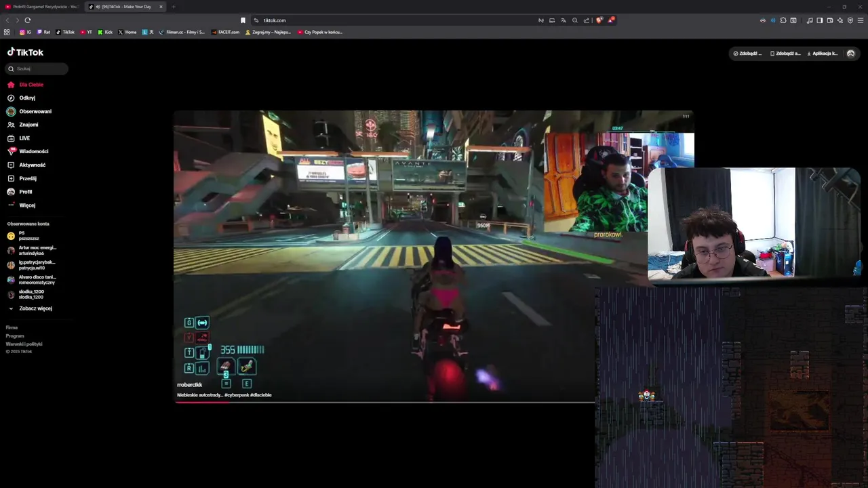The height and width of the screenshot is (488, 868).
Task: Open the Filman.cc bookmark
Action: 182,32
